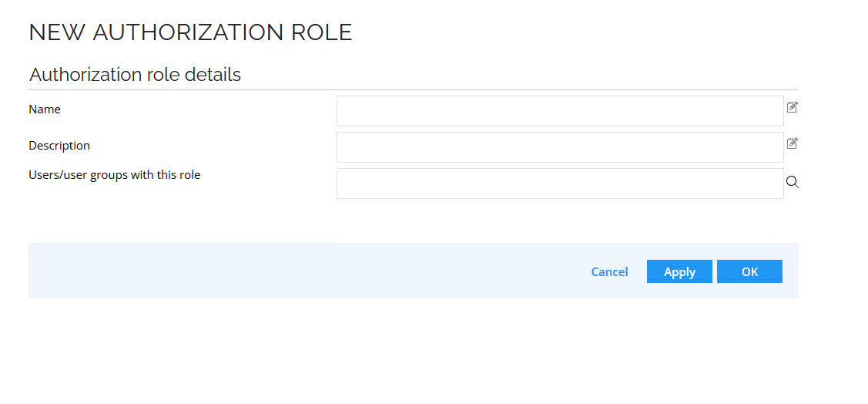Click inside the Description text box
Image resolution: width=868 pixels, height=404 pixels.
(x=560, y=146)
